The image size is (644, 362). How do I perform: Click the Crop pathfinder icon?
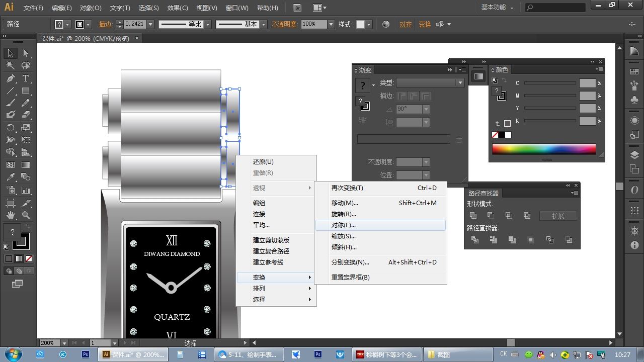coord(531,240)
